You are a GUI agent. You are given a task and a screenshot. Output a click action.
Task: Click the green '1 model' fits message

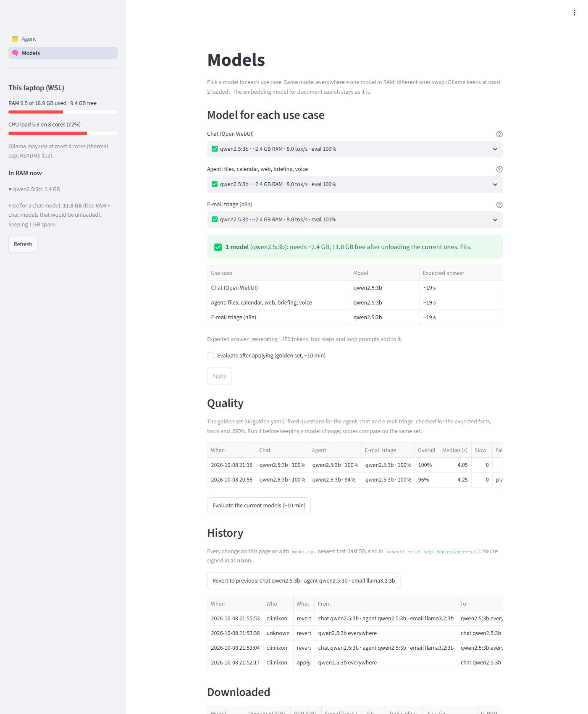coord(355,247)
